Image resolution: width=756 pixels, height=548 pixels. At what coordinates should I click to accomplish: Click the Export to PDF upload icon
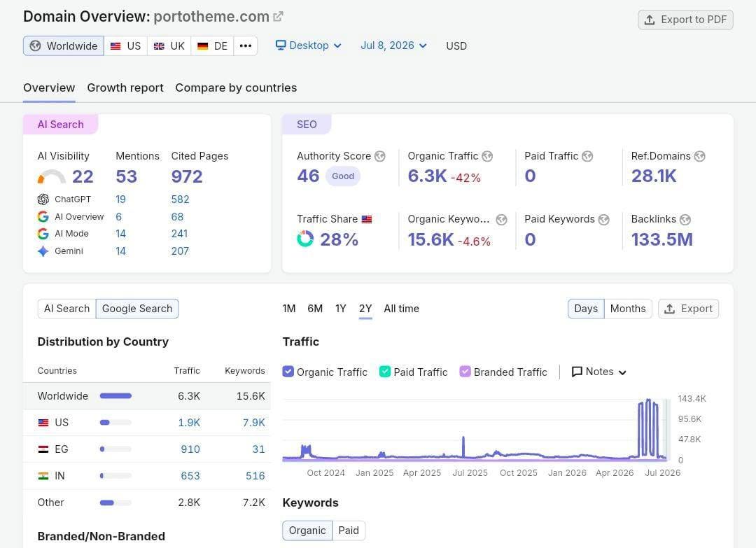[650, 20]
